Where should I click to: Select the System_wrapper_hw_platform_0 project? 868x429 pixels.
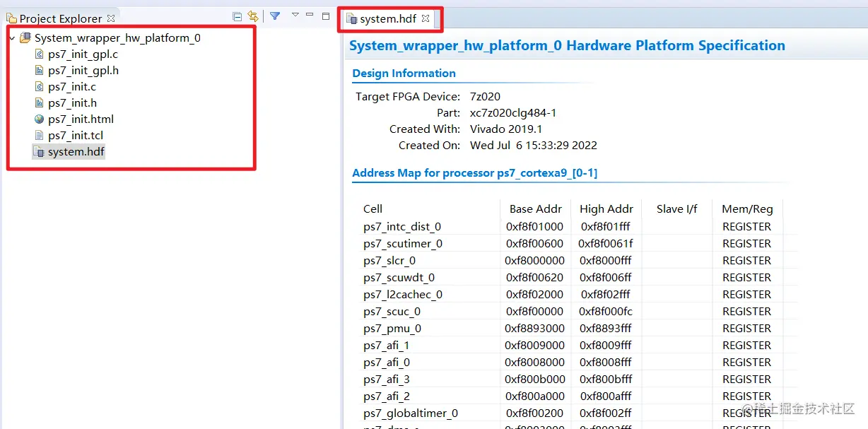(117, 38)
